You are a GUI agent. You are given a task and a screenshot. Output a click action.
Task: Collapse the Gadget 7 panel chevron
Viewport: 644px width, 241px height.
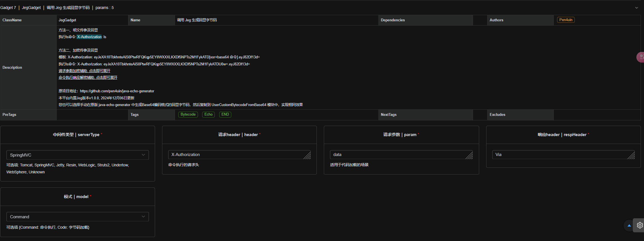coord(636,8)
